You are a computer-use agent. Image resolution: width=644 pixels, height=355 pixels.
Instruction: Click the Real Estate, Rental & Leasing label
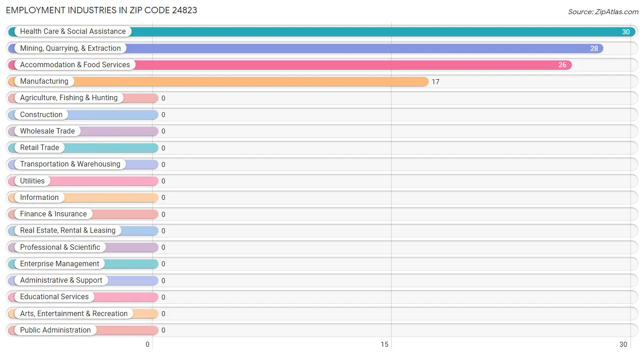(68, 230)
